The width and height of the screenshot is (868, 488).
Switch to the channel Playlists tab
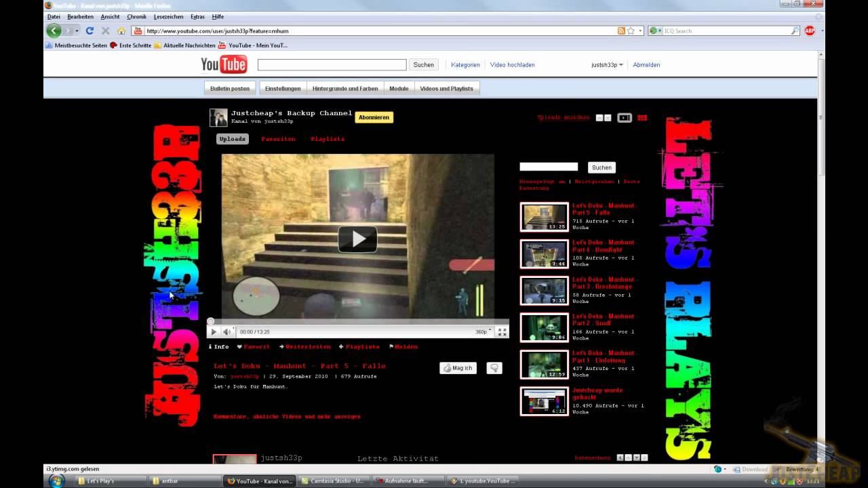click(328, 139)
